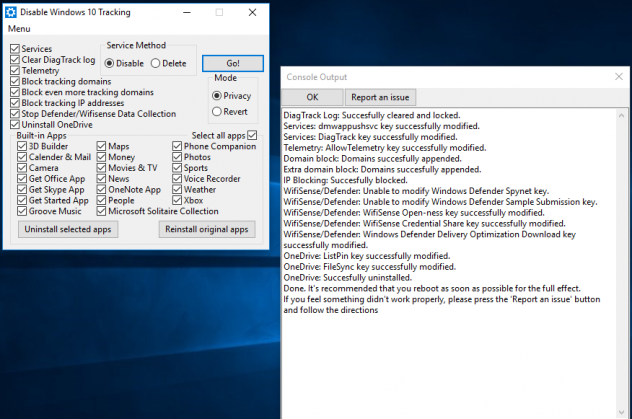Click Uninstall selected apps

(69, 230)
